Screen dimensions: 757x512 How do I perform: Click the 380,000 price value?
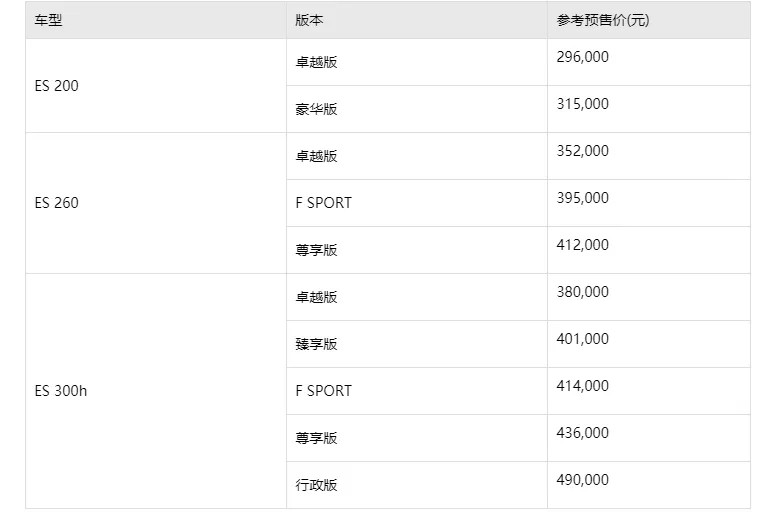click(x=583, y=292)
